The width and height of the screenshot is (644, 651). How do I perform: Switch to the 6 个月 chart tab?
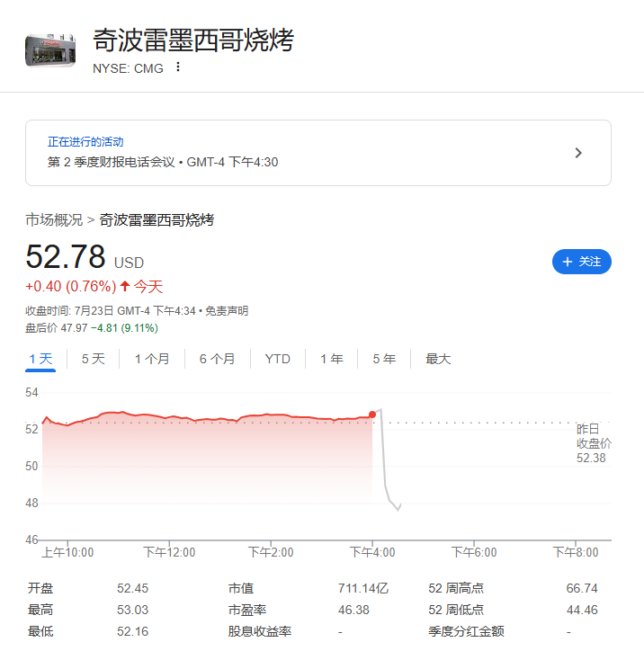[x=217, y=359]
